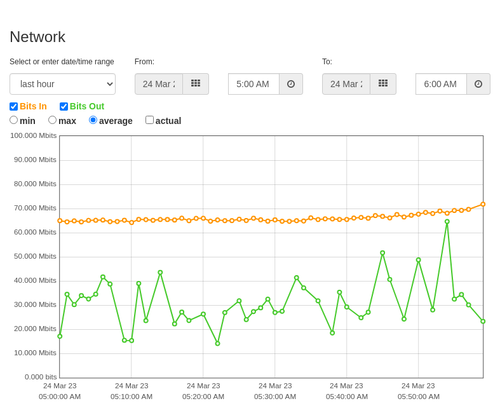500x403 pixels.
Task: Click the '70.000 Mbits' axis label
Action: (35, 208)
